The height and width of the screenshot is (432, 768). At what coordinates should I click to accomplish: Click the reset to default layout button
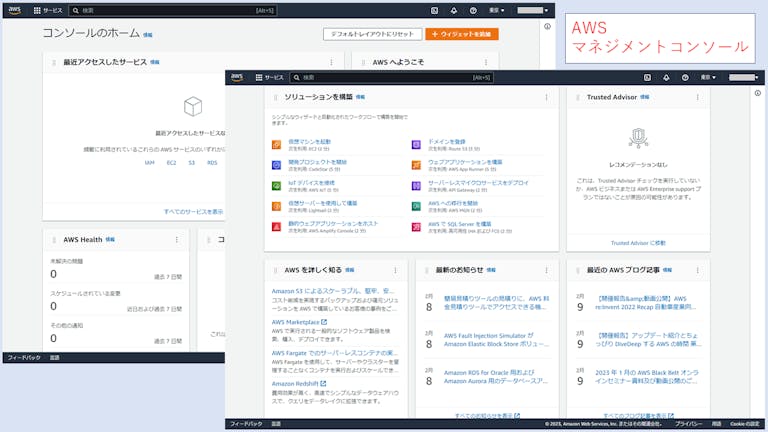coord(372,34)
